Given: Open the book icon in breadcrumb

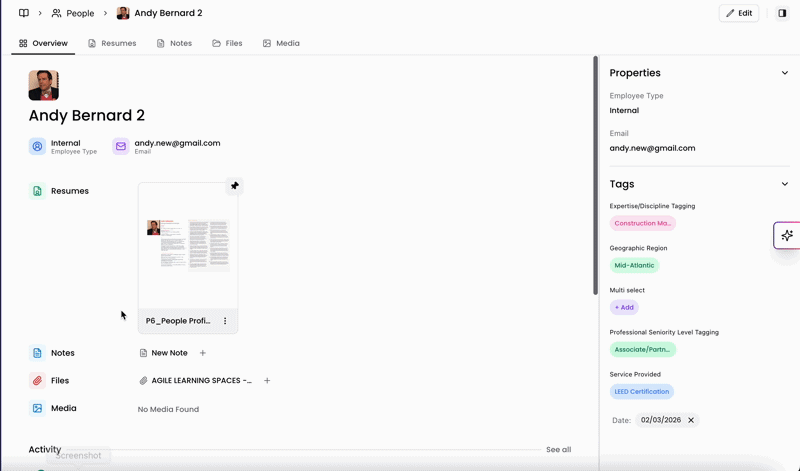Looking at the screenshot, I should (23, 13).
